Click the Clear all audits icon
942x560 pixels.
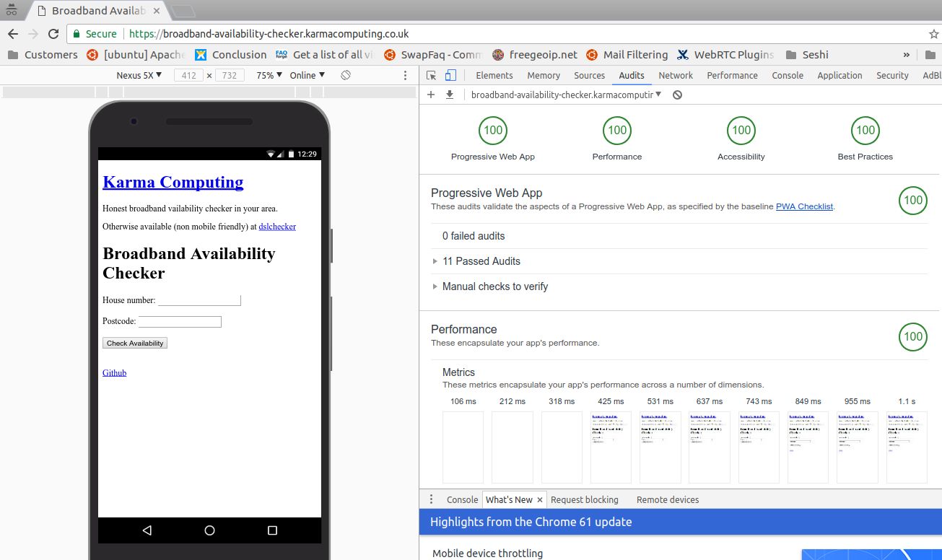click(677, 95)
